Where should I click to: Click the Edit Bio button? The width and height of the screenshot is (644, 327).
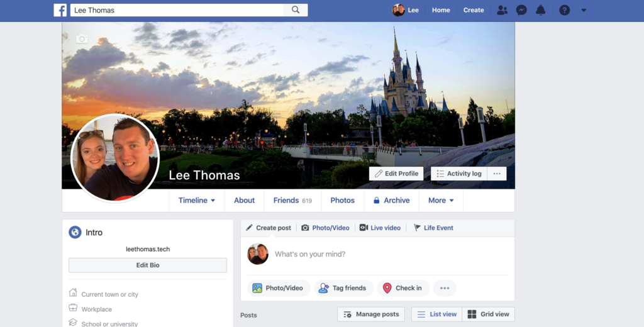click(x=148, y=265)
